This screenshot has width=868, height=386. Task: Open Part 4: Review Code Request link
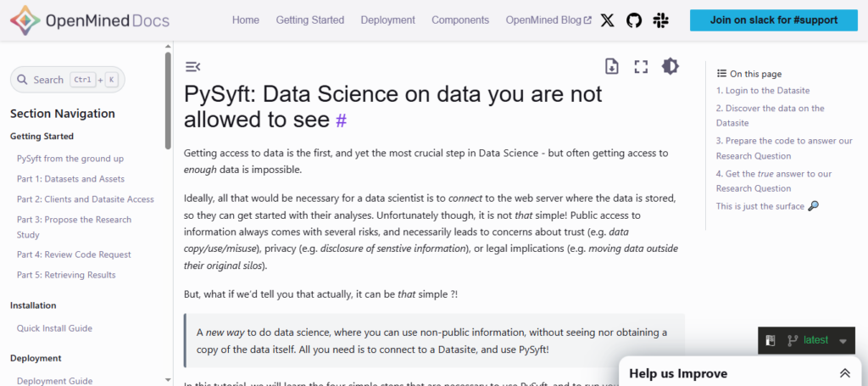click(74, 255)
